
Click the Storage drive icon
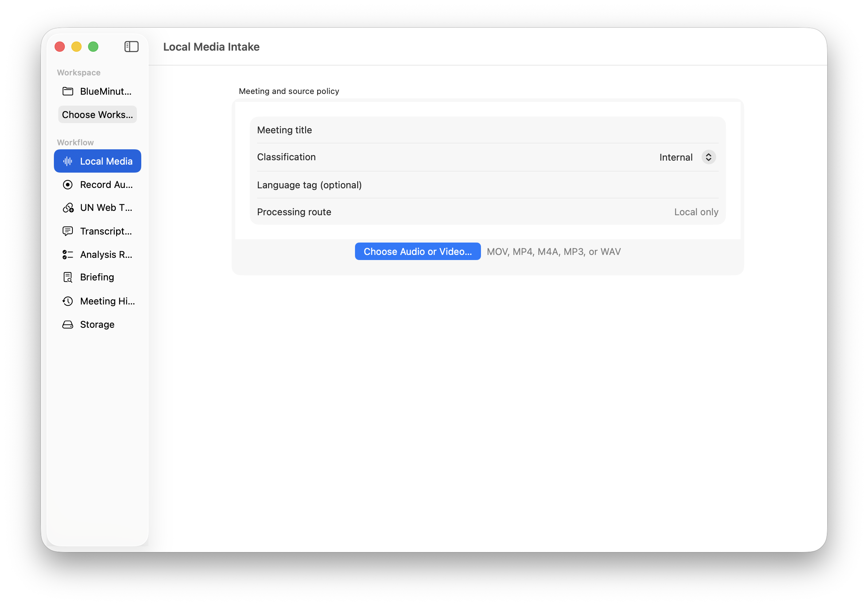tap(68, 324)
